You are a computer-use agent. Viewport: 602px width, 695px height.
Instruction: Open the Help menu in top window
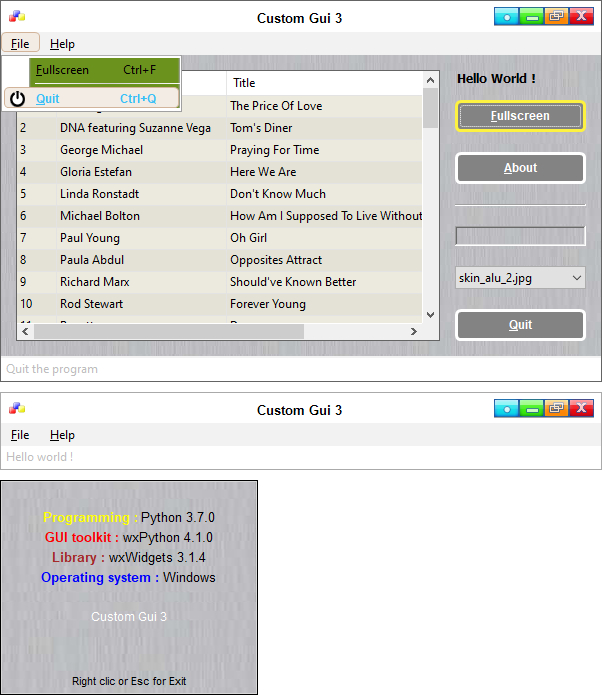(x=62, y=44)
